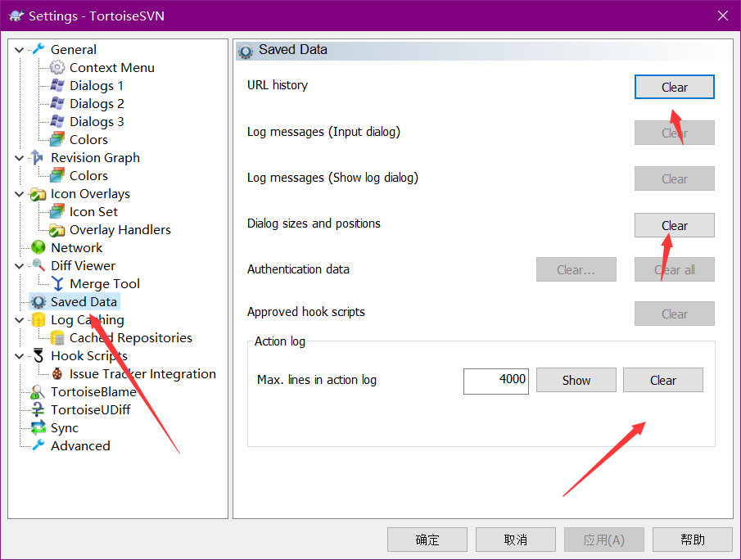741x560 pixels.
Task: Open the TortoiseUDiff settings page
Action: [x=91, y=409]
